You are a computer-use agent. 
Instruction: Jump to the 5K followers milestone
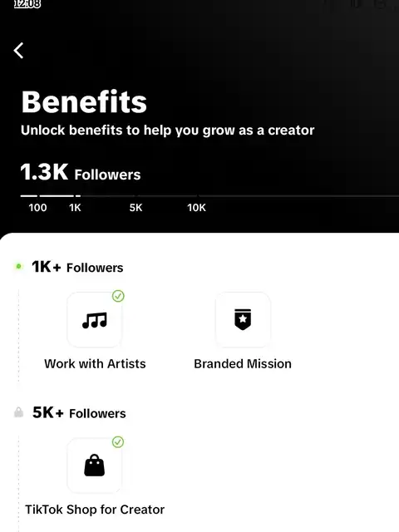135,208
